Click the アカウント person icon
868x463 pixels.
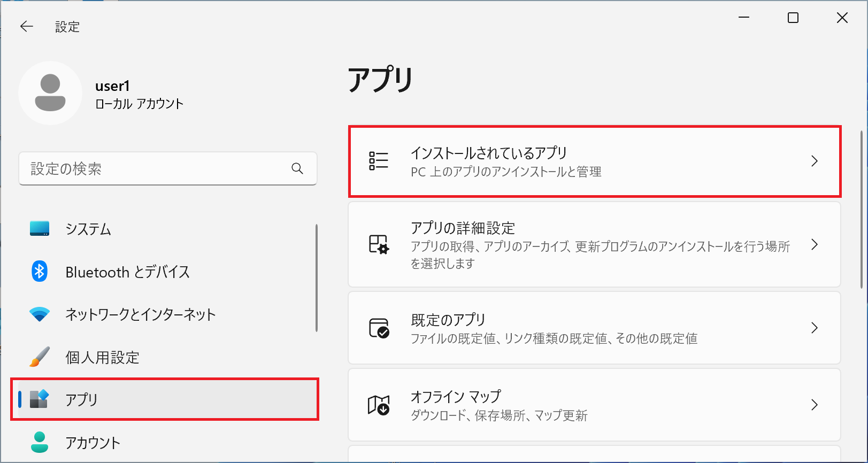coord(40,442)
